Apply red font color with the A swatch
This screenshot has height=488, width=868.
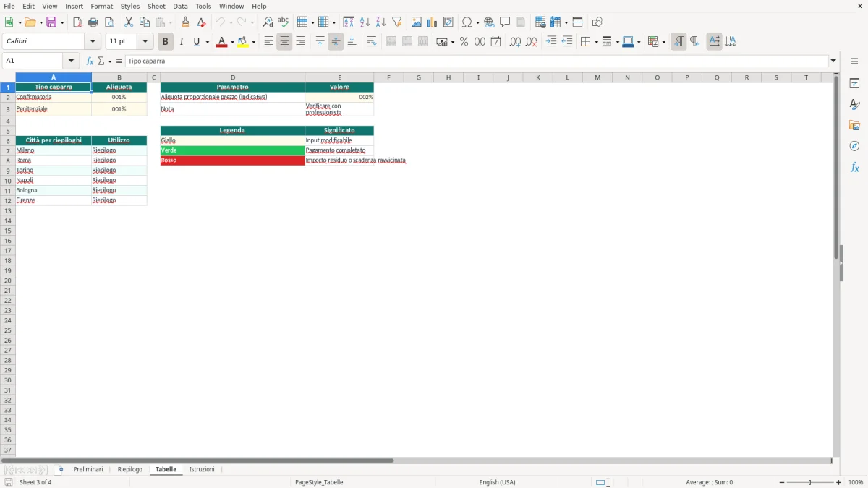[x=221, y=42]
